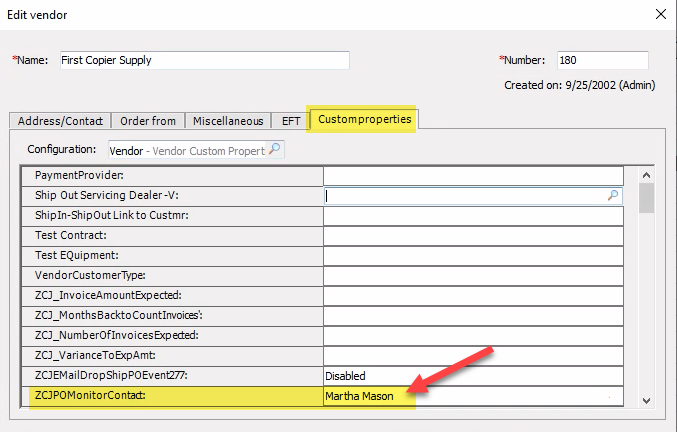
Task: Select the ZCJPOMonitorContact label
Action: [x=90, y=395]
